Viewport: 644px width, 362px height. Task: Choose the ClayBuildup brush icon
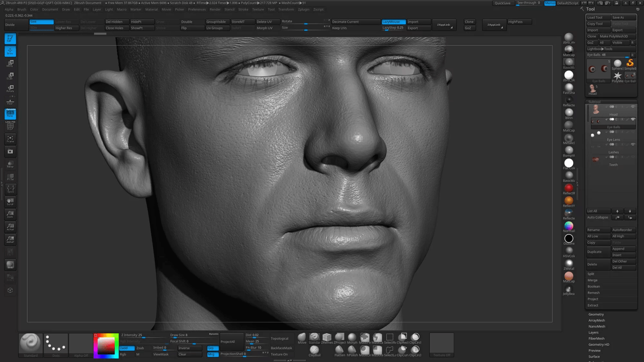[x=314, y=350]
